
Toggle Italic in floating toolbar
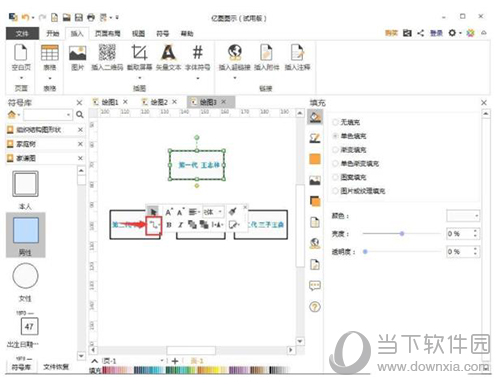[x=180, y=225]
